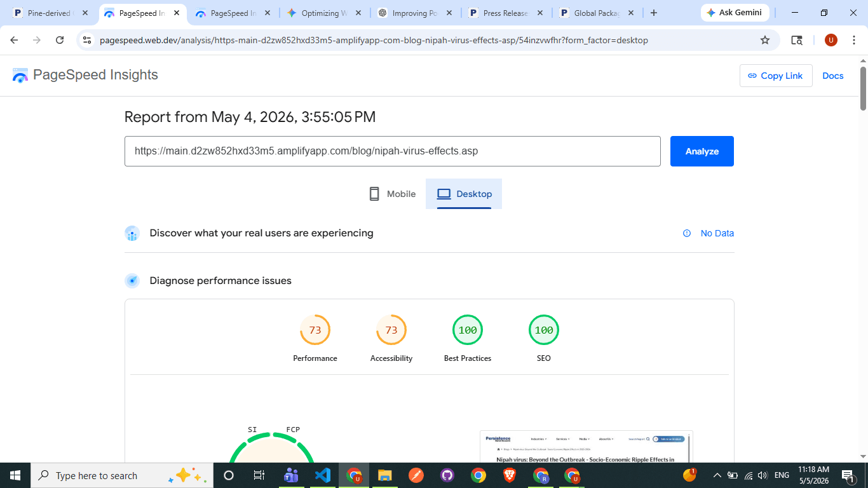Launch Microsoft Teams from the taskbar
This screenshot has height=488, width=868.
(292, 475)
